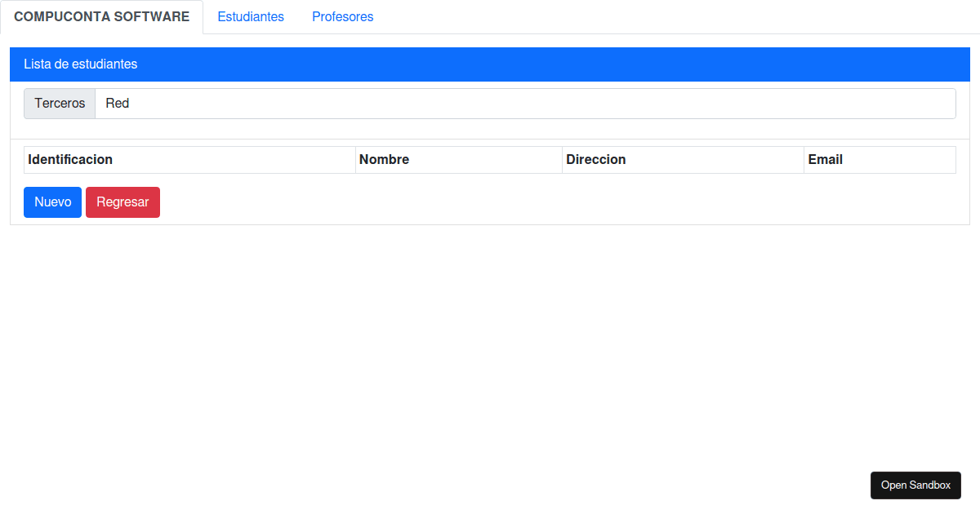This screenshot has height=514, width=980.
Task: Select the text Red in the input
Action: pos(117,103)
